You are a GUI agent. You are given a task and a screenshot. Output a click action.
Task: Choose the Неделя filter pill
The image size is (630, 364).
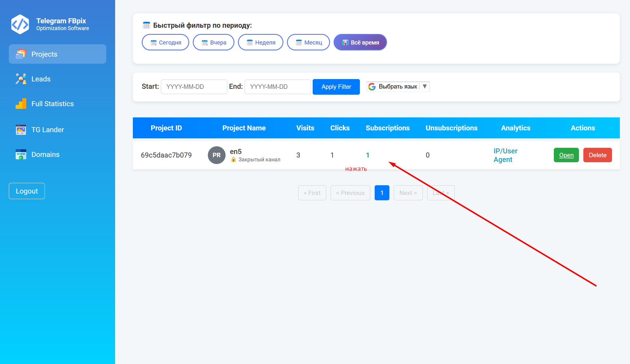coord(261,42)
